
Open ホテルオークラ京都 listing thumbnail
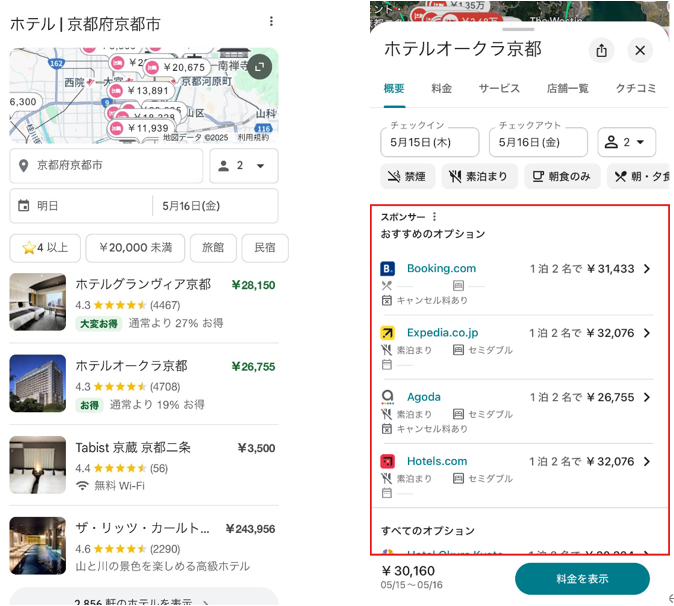click(38, 383)
